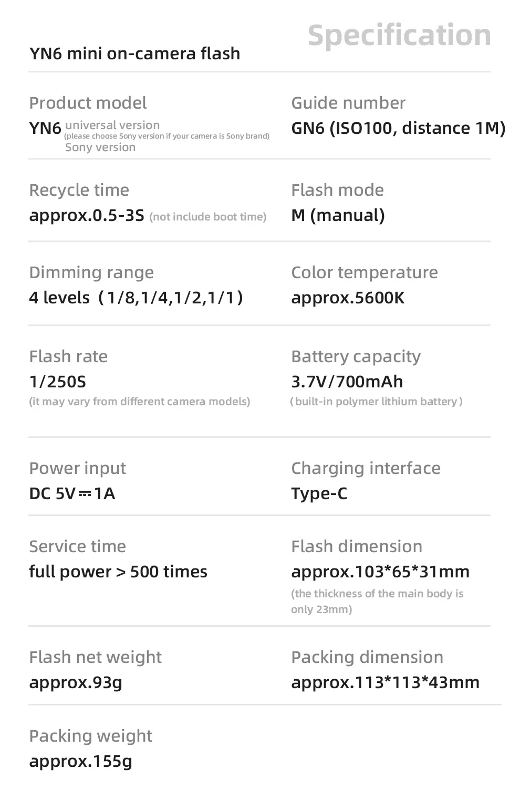
Task: Click the approx.155g packing weight value
Action: click(x=80, y=761)
